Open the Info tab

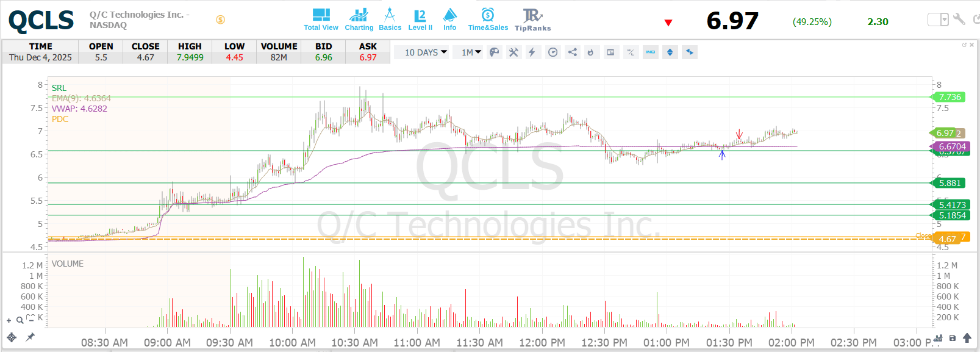tap(449, 20)
